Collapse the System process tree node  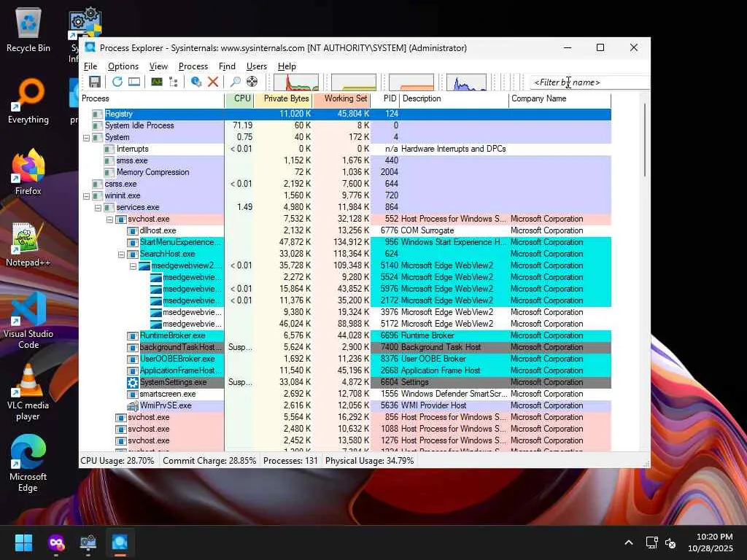click(86, 138)
